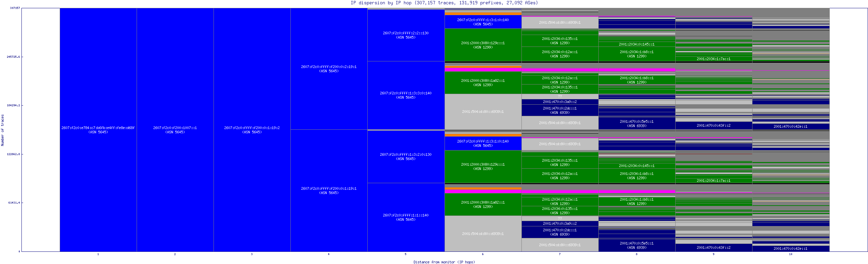Click the block labeled 2607:f2c0:ffff:f200:0:1:19:1
The width and height of the screenshot is (868, 264).
coord(329,191)
